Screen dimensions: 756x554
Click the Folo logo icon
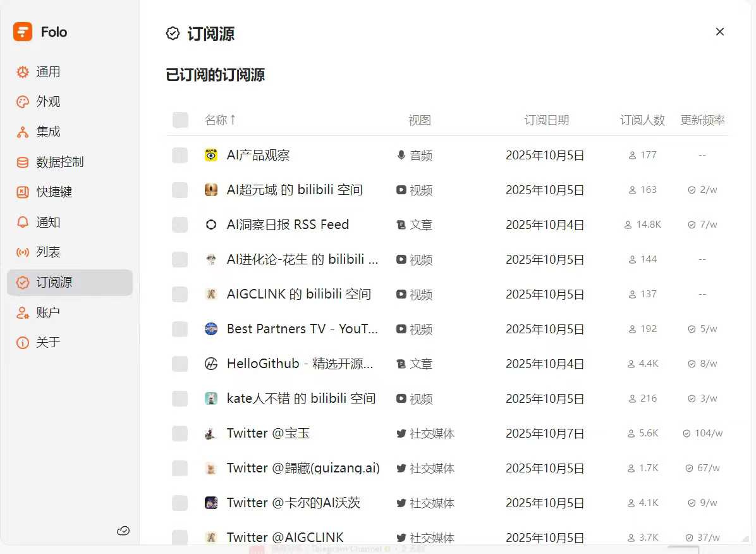23,32
